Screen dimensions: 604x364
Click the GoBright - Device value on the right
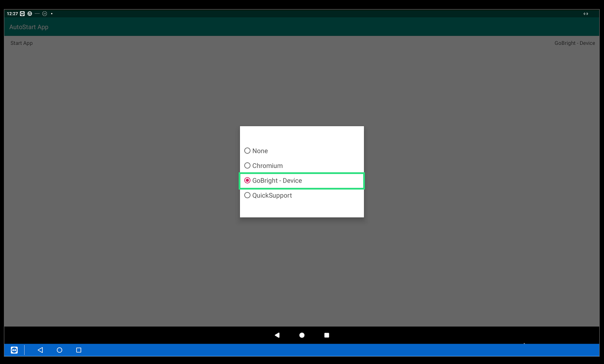tap(575, 43)
